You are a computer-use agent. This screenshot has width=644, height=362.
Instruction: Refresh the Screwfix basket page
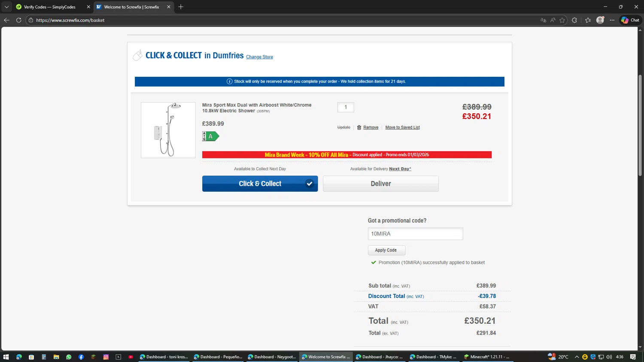18,20
